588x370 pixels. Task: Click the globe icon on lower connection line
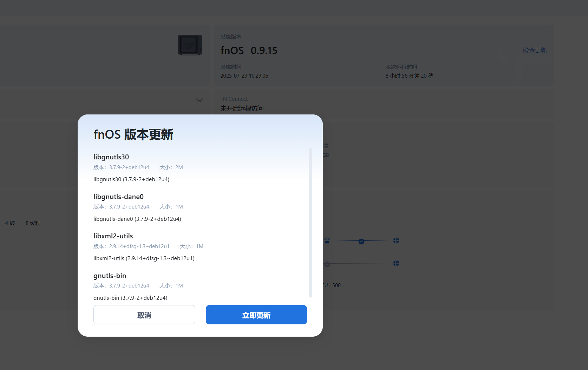click(x=396, y=263)
